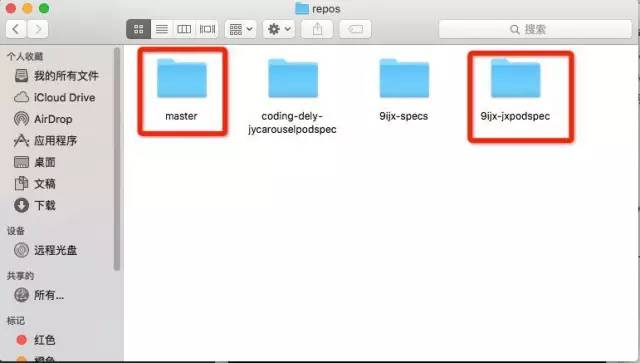Open the item arrangement dropdown
This screenshot has height=363, width=640.
(x=241, y=29)
